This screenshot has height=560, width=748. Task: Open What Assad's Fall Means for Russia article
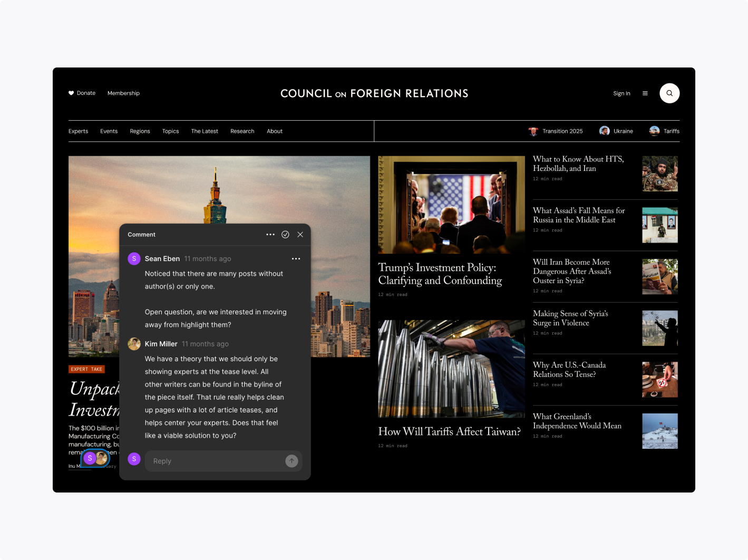[x=579, y=215]
